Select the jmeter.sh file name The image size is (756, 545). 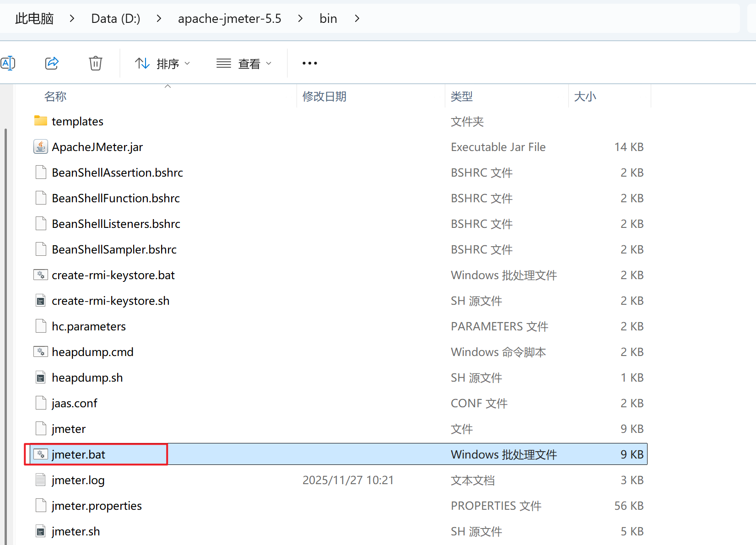tap(76, 531)
